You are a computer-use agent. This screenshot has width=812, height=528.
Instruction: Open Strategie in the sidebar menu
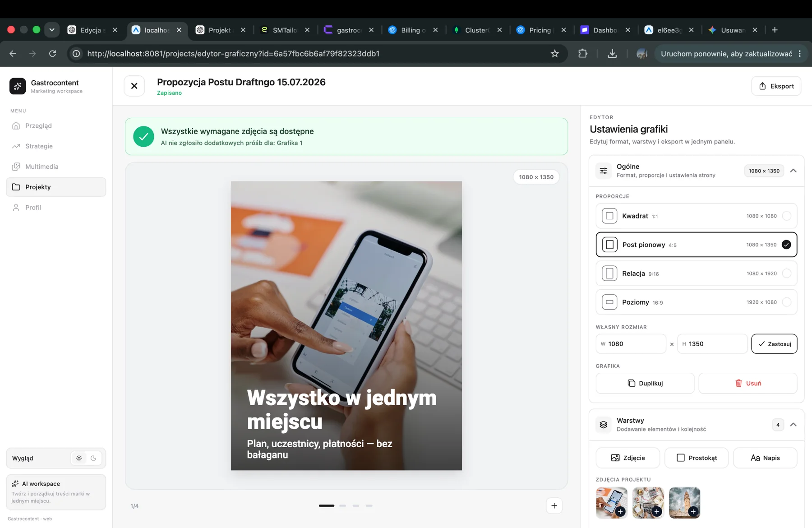pyautogui.click(x=56, y=146)
